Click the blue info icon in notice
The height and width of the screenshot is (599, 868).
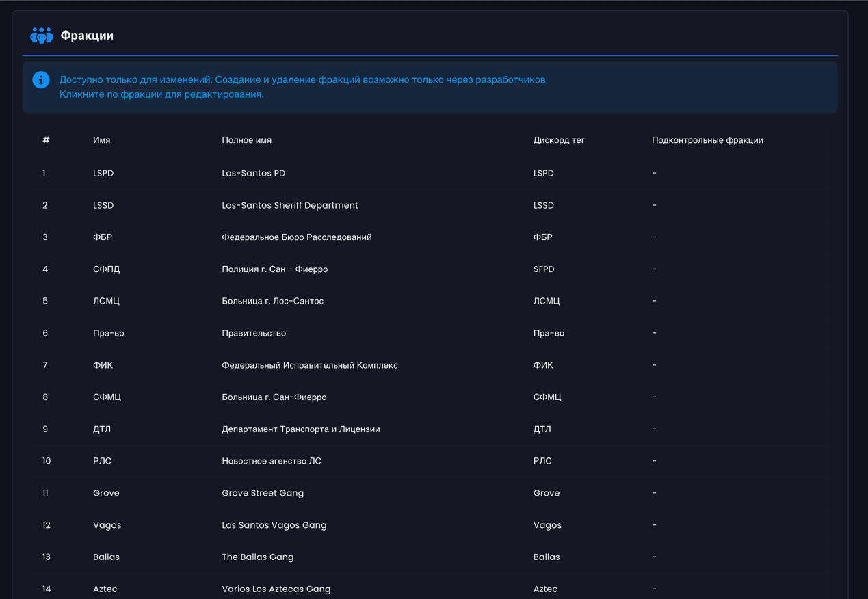click(x=41, y=80)
